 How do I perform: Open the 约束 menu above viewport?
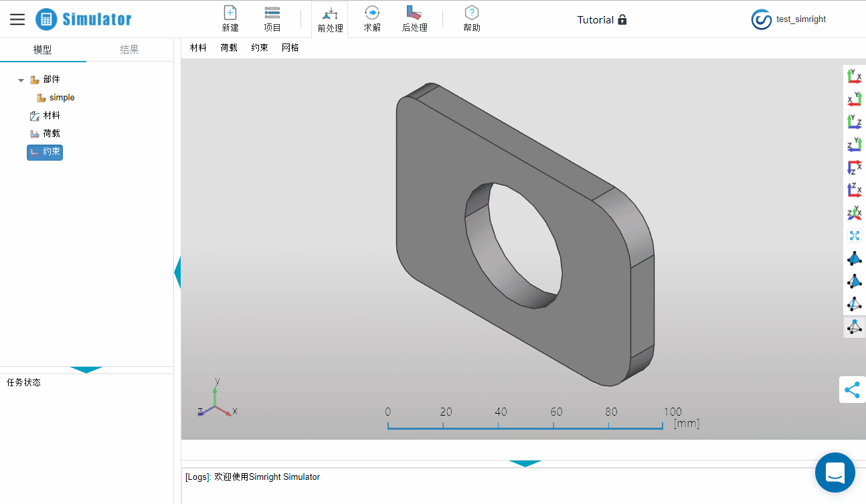pyautogui.click(x=260, y=48)
